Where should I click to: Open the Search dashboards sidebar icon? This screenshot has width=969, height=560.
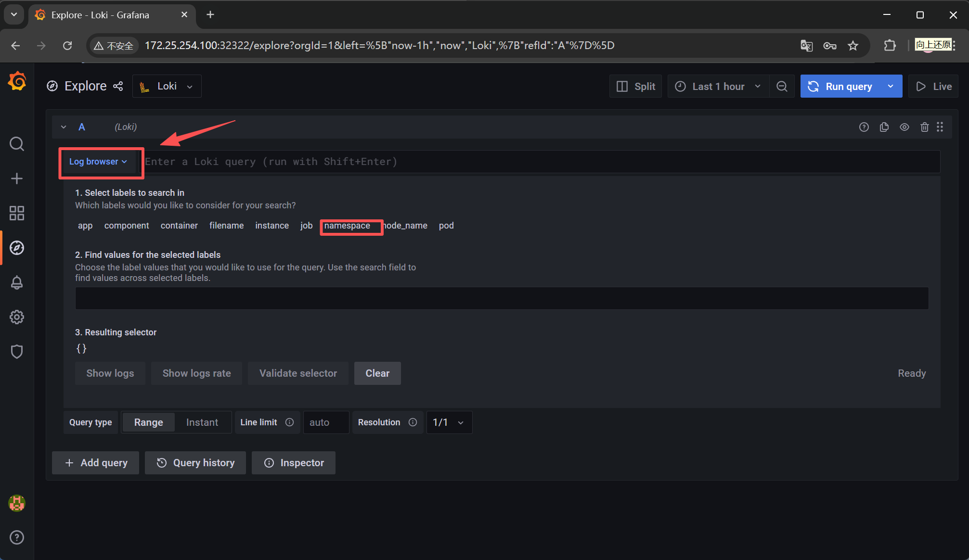click(17, 144)
